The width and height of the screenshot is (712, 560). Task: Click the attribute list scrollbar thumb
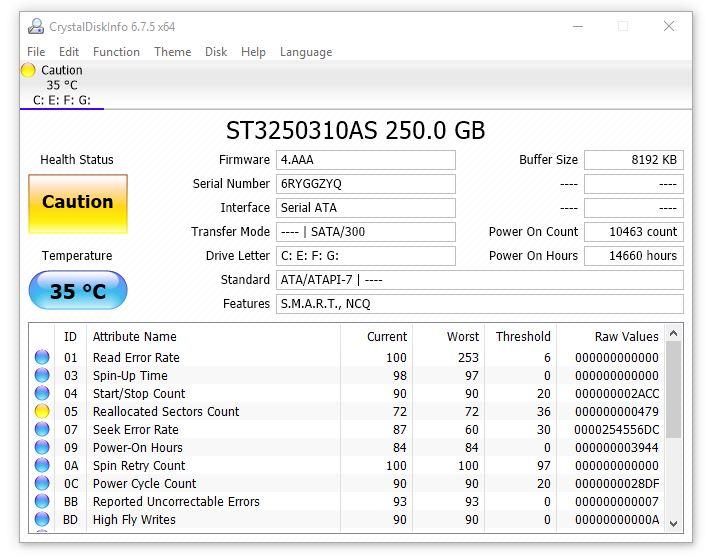click(x=673, y=390)
